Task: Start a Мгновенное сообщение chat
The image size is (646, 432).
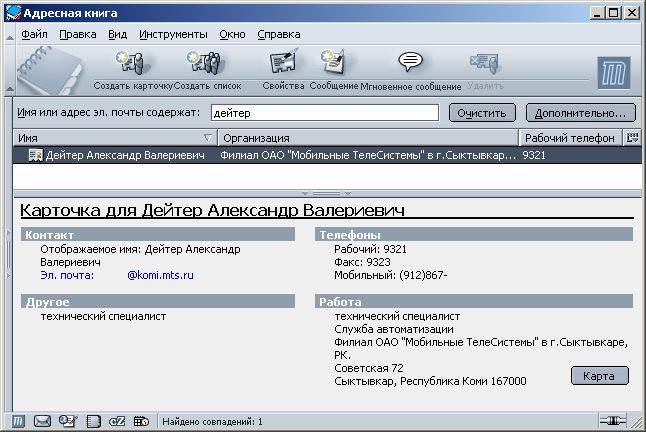Action: pos(410,69)
